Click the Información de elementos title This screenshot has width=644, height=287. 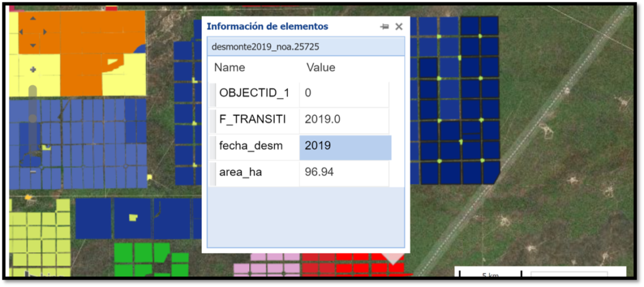click(x=267, y=26)
